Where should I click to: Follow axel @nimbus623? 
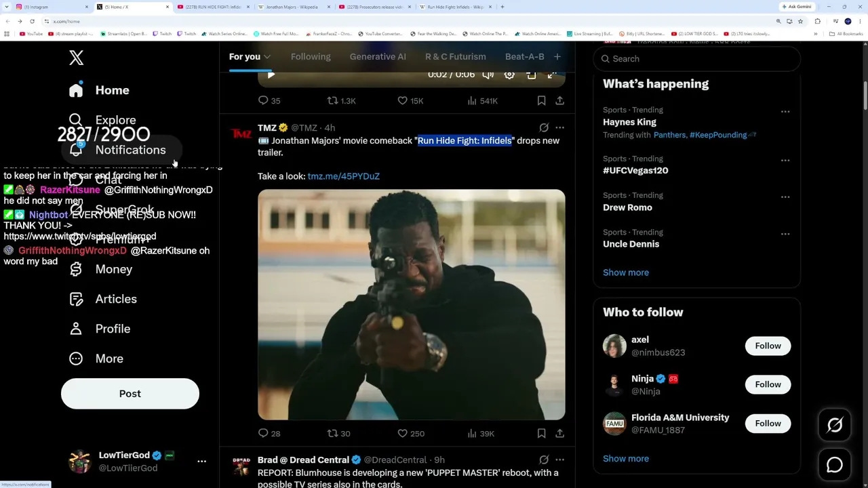point(768,346)
